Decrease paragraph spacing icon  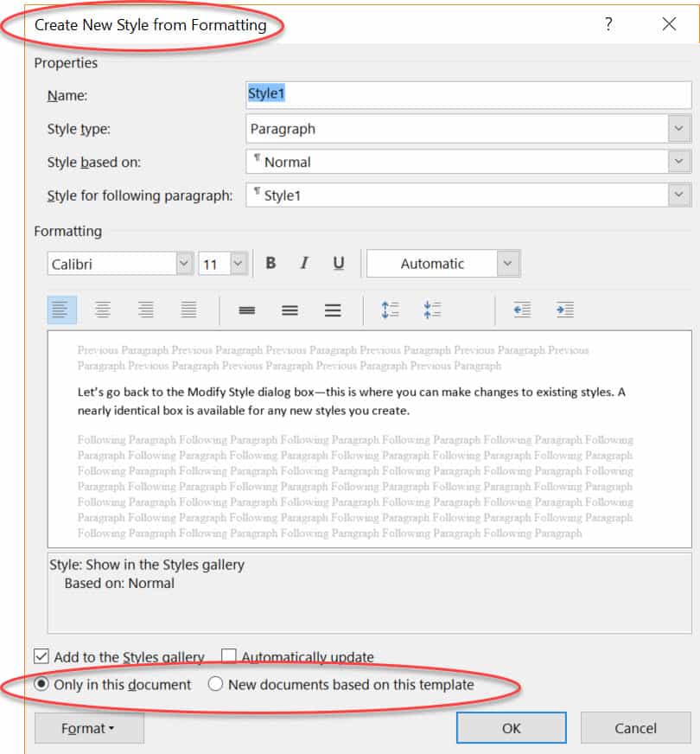coord(432,310)
